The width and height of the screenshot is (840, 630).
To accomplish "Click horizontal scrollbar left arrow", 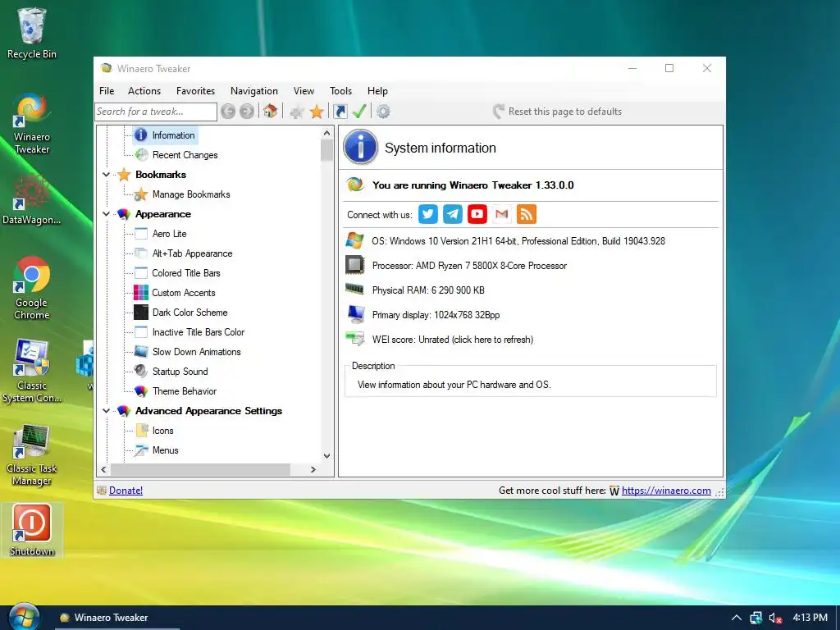I will tap(104, 469).
